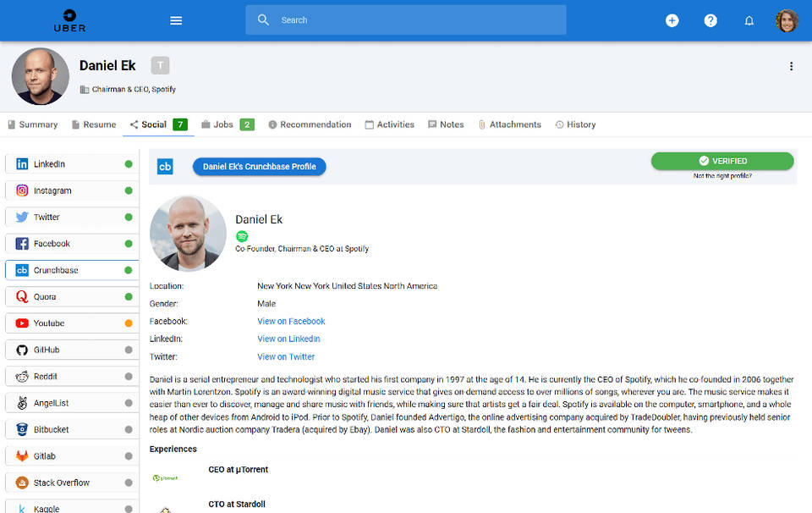Open notifications via the bell icon
Image resolution: width=812 pixels, height=513 pixels.
(x=749, y=19)
